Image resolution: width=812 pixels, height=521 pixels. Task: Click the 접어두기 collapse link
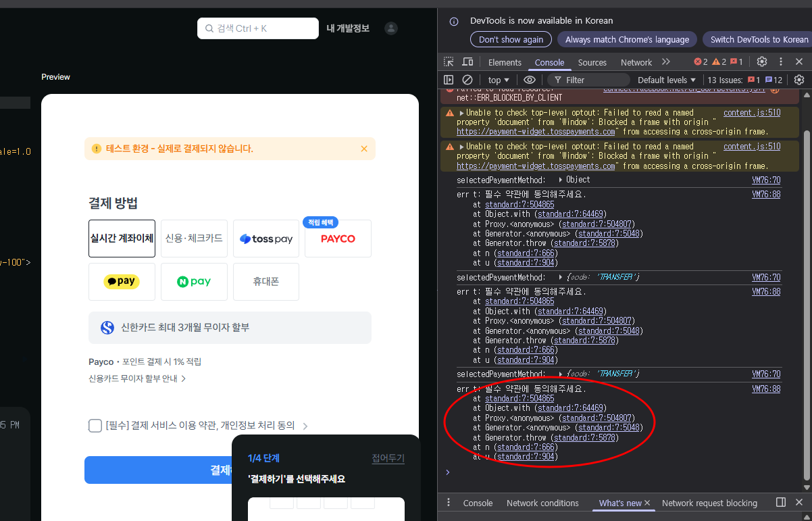388,458
